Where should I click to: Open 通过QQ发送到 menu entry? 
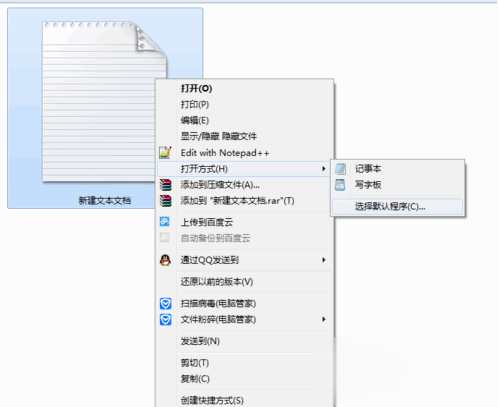244,260
